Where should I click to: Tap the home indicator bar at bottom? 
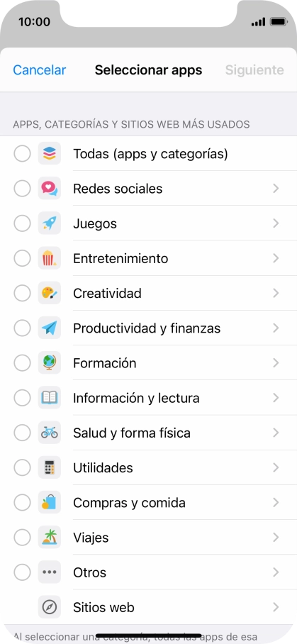(149, 635)
